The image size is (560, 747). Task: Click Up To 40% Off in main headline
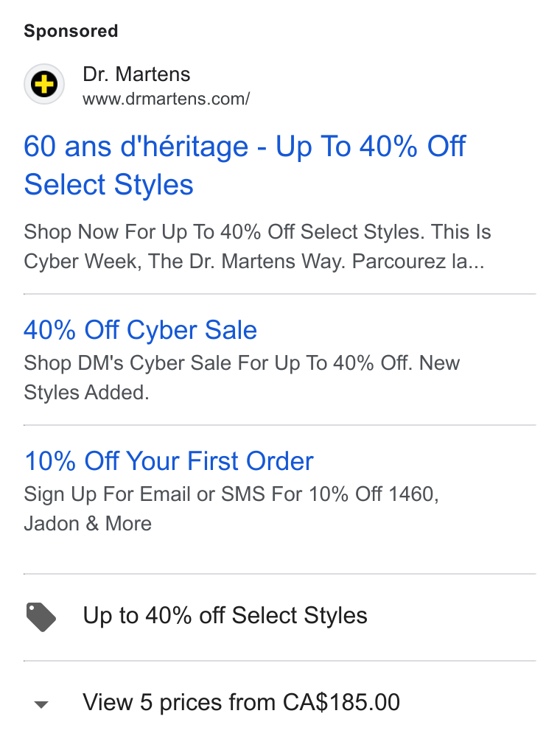point(371,146)
